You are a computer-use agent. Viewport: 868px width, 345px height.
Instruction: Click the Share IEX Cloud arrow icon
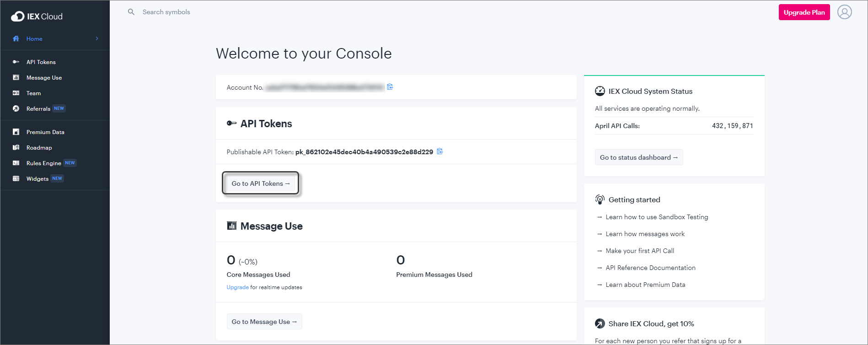600,323
